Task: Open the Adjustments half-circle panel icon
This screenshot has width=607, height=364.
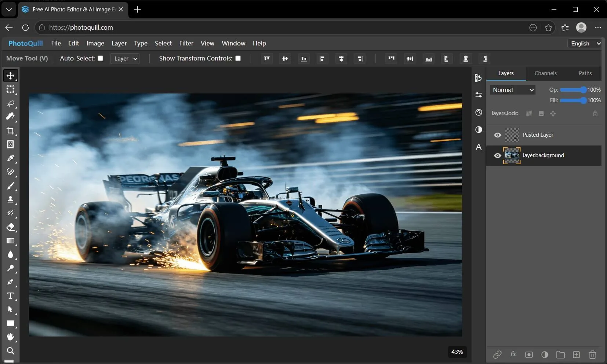Action: click(x=478, y=129)
